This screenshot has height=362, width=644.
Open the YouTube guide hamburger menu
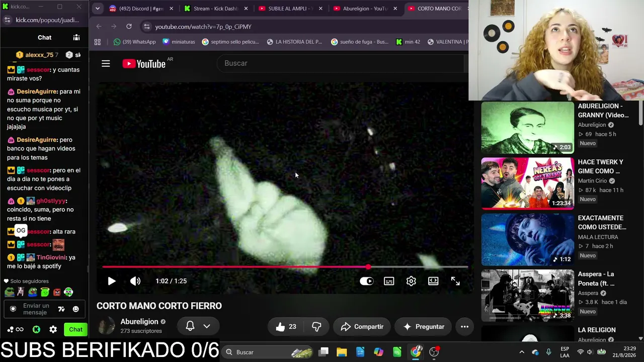tap(106, 64)
